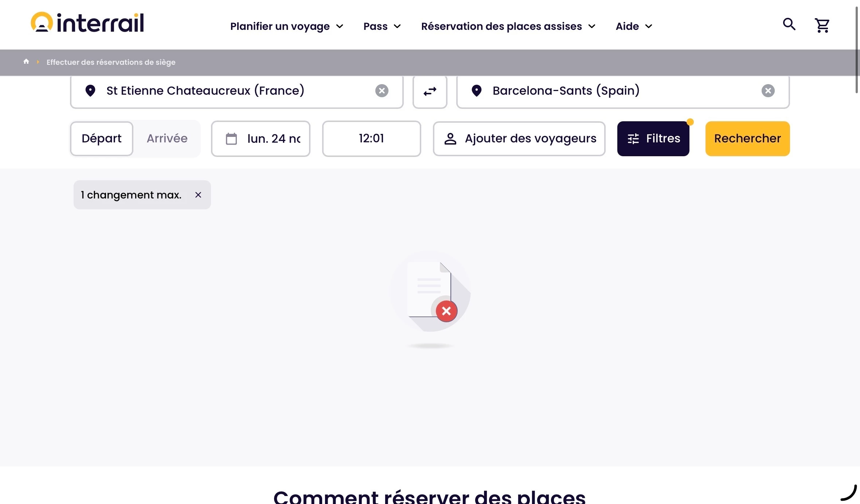Viewport: 860px width, 504px height.
Task: Clear the Barcelona-Sants destination field
Action: click(768, 91)
